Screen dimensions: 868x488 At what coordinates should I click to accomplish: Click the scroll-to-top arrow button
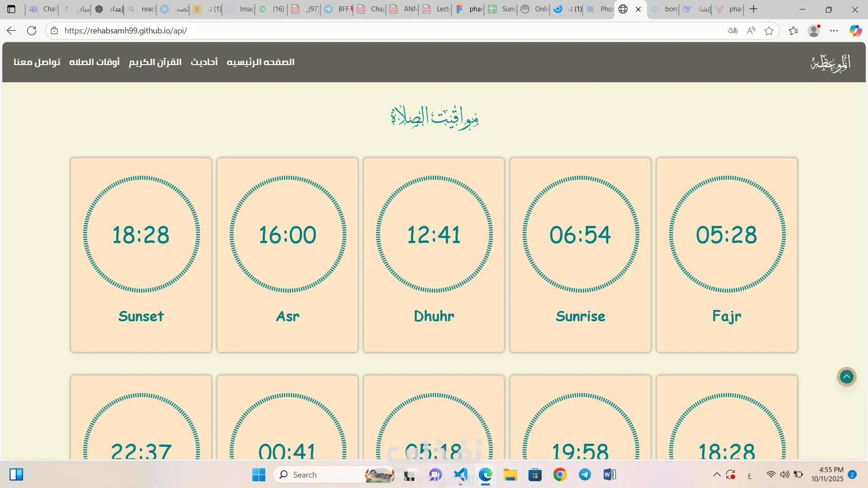tap(846, 376)
